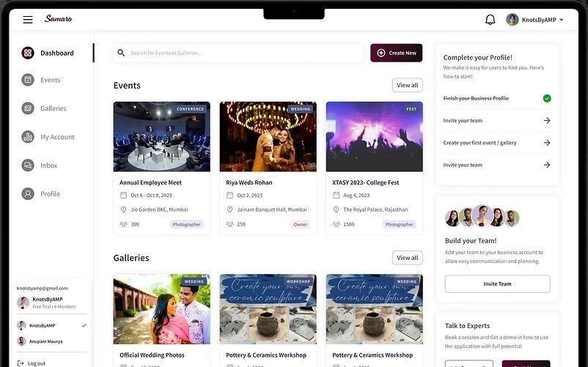Open Inbox in the sidebar
The image size is (588, 367).
click(48, 165)
